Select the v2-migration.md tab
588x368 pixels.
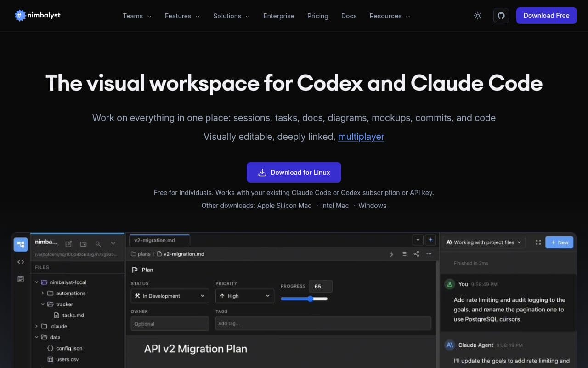tap(159, 240)
